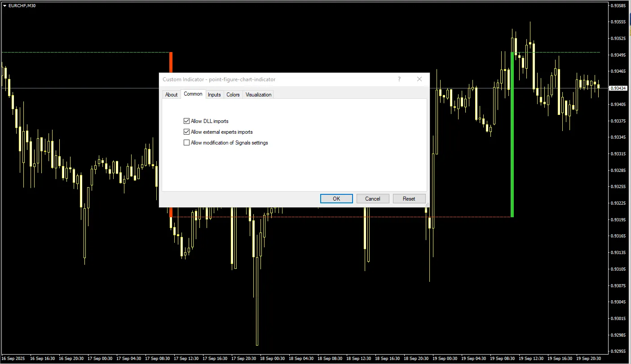The width and height of the screenshot is (631, 364).
Task: Click the Cancel button
Action: click(x=373, y=199)
